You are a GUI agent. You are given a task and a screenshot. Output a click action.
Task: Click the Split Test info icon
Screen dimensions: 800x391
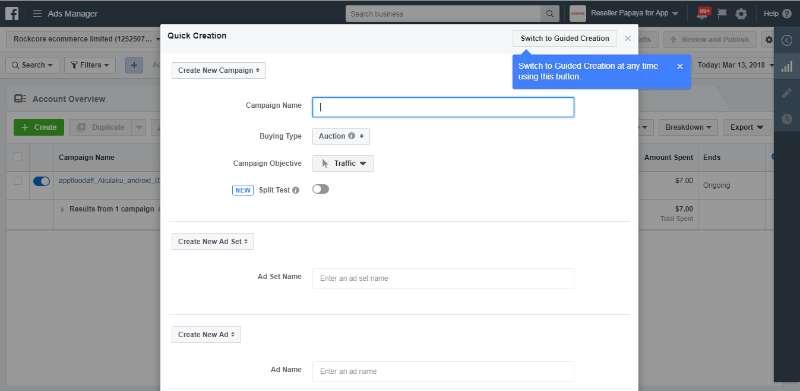pyautogui.click(x=295, y=190)
